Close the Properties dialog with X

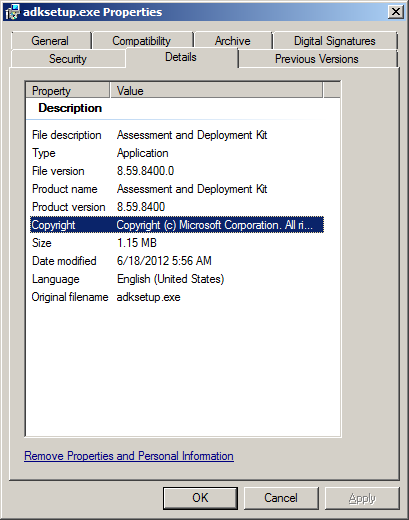point(396,12)
